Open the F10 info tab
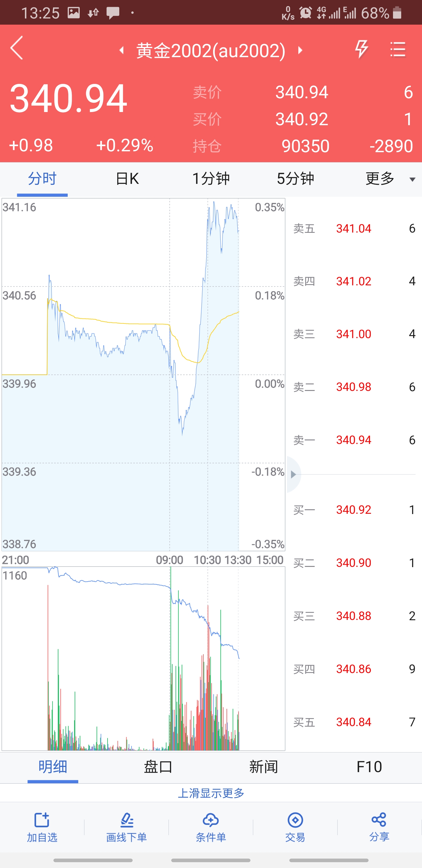Viewport: 422px width, 868px height. click(369, 767)
